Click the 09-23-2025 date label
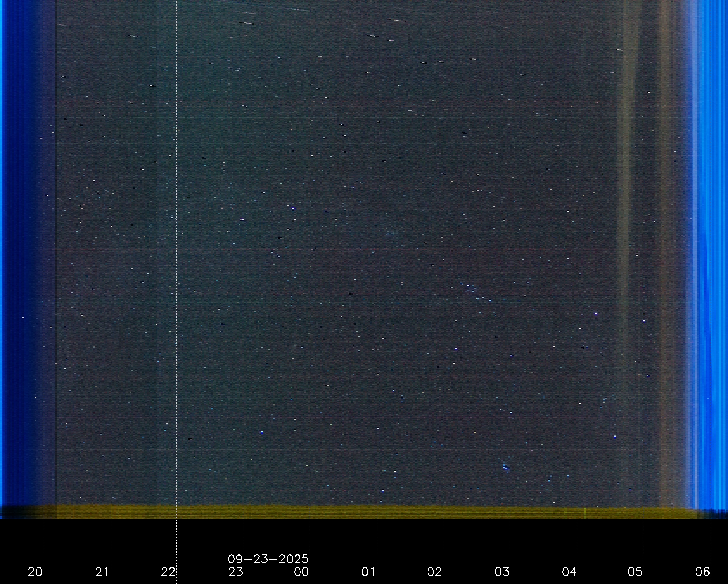Screen dimensions: 728x584 (268, 559)
